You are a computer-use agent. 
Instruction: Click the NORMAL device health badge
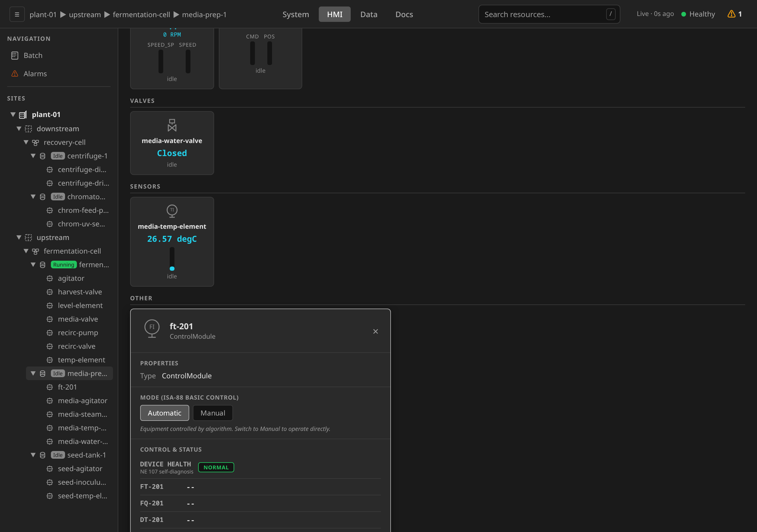[216, 467]
